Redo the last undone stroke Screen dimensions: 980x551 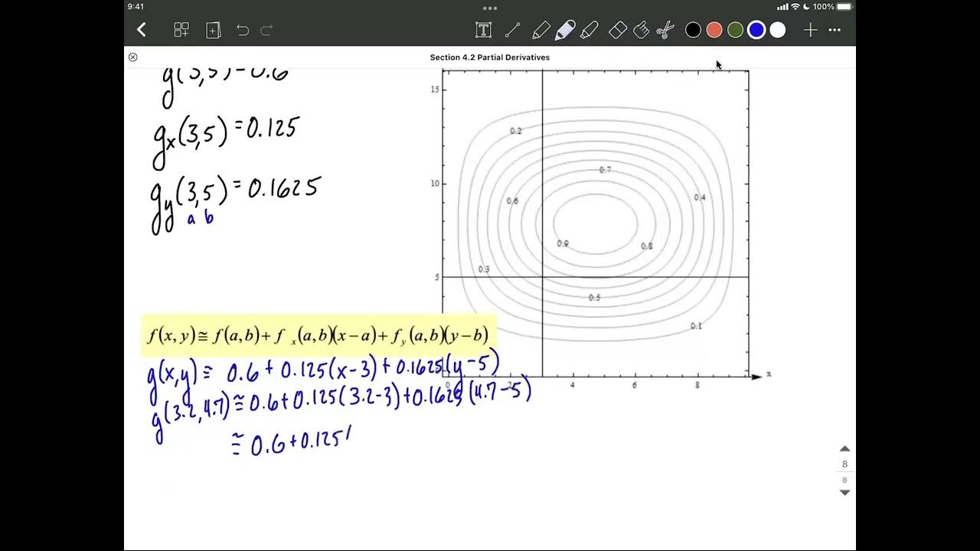pyautogui.click(x=266, y=30)
